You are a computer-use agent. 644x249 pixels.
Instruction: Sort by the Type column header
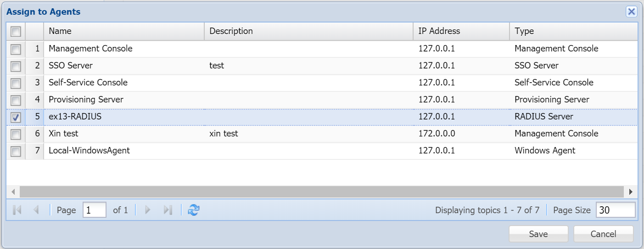click(x=573, y=31)
